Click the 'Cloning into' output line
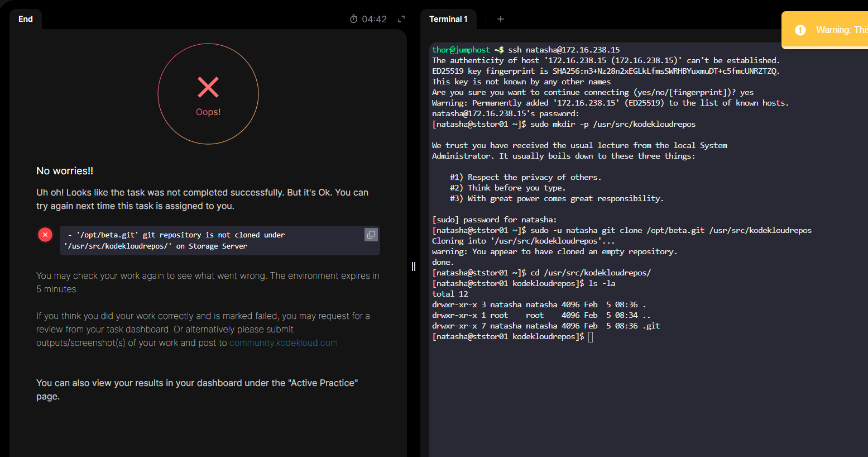 click(524, 241)
